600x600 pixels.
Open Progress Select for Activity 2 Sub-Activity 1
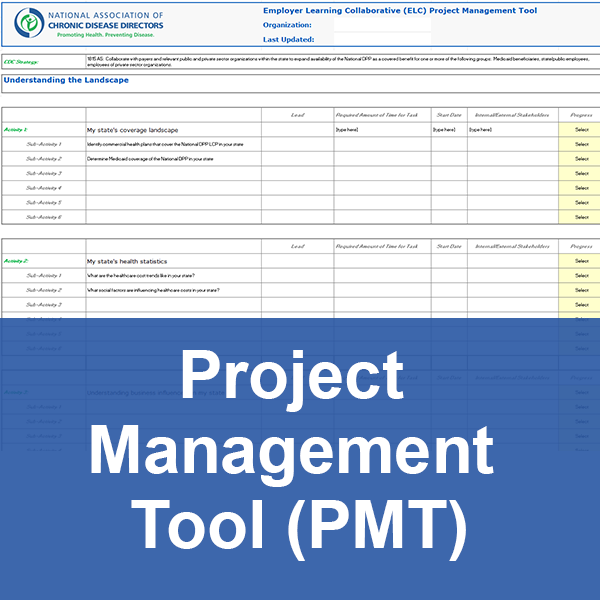tap(581, 276)
